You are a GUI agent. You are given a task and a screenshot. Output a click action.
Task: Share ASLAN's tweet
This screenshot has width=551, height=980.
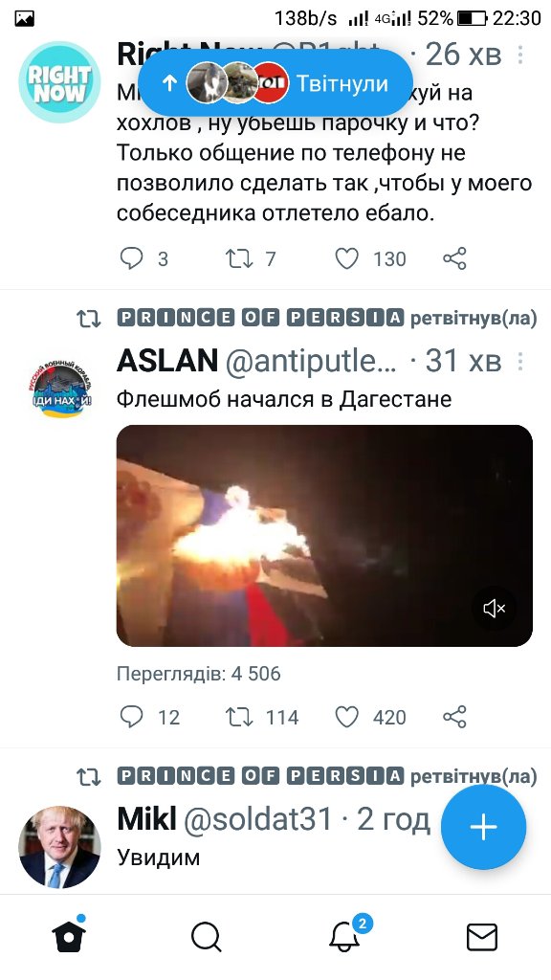point(454,717)
